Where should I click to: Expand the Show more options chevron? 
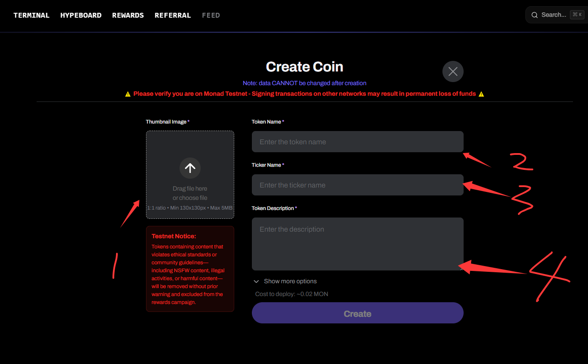coord(256,281)
